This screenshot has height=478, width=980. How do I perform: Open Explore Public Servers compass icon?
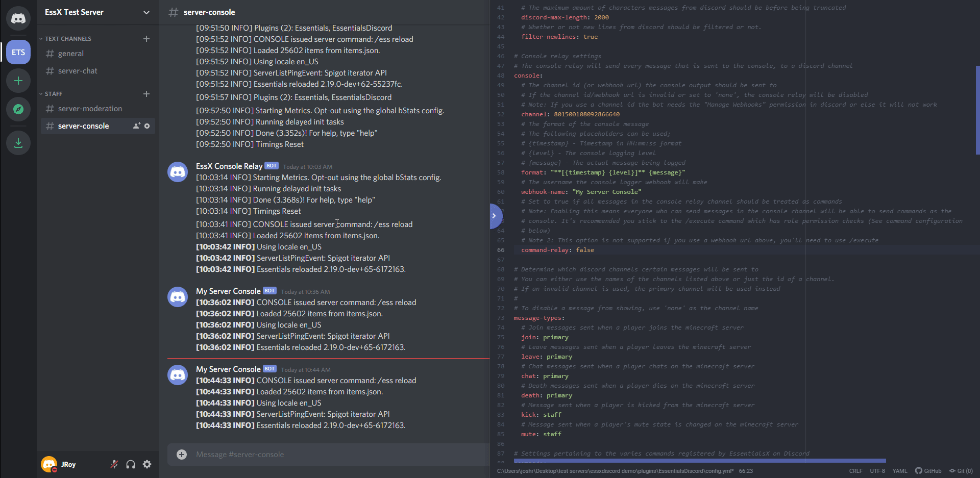[x=18, y=109]
